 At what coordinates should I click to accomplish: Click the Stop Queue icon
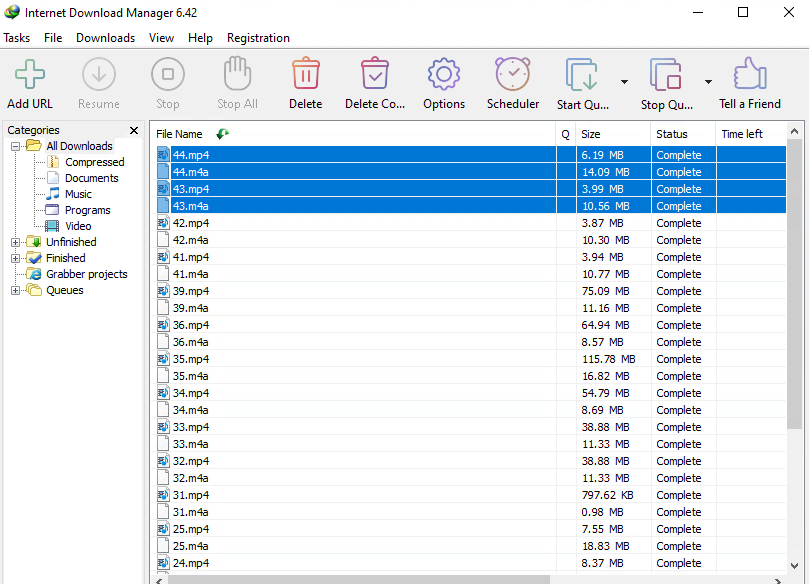click(666, 75)
